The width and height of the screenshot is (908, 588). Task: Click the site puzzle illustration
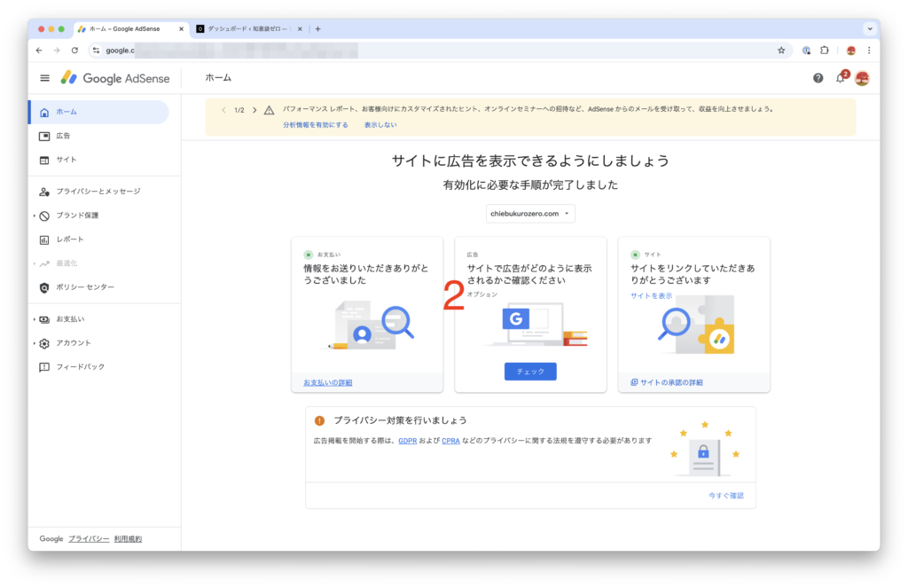[696, 325]
